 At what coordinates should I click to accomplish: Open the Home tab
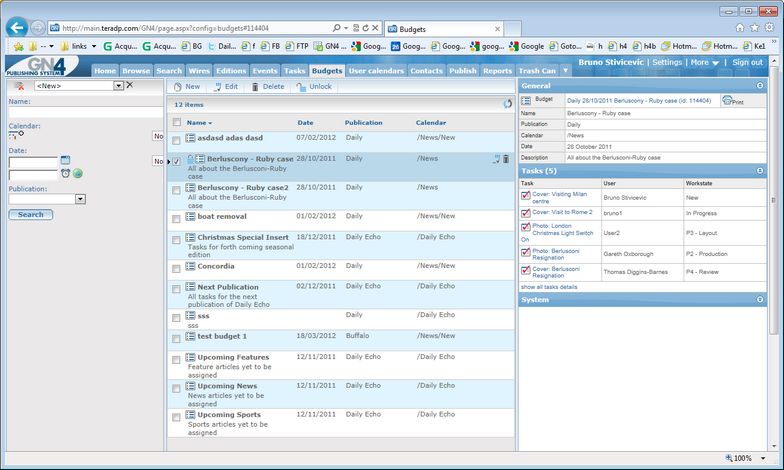tap(105, 70)
